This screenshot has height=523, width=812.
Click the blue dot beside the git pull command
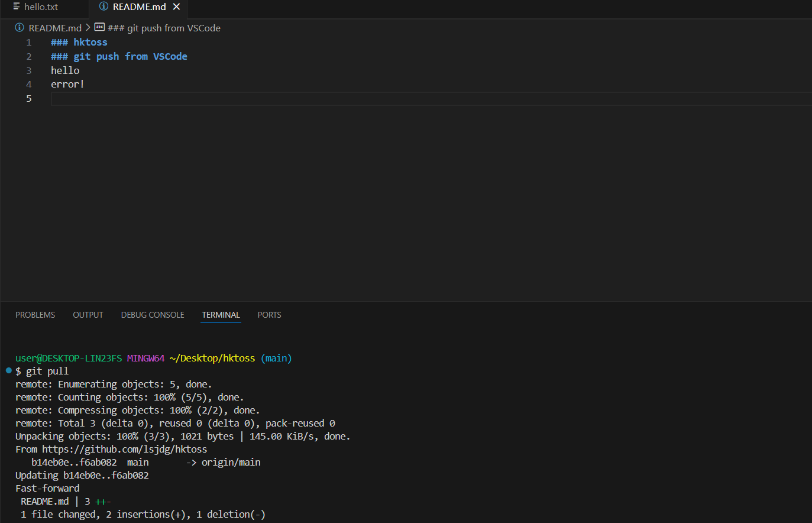[8, 371]
